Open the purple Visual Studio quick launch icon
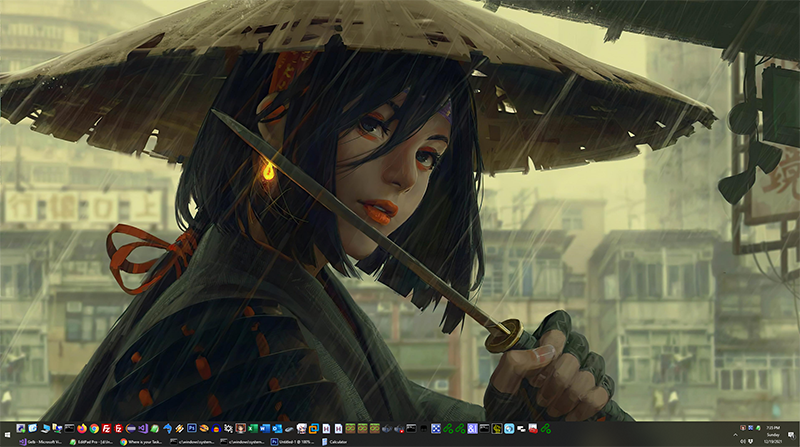This screenshot has width=800, height=447. (143, 428)
